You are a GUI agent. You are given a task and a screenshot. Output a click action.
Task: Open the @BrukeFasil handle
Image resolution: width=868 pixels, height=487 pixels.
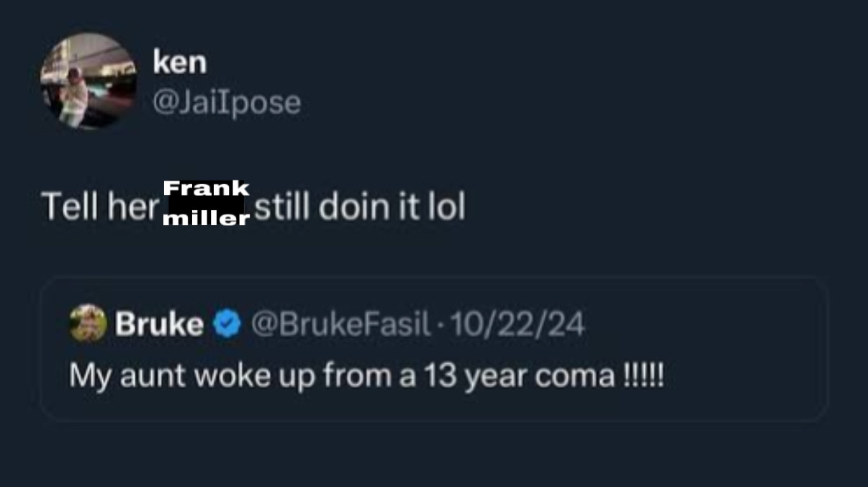point(339,325)
